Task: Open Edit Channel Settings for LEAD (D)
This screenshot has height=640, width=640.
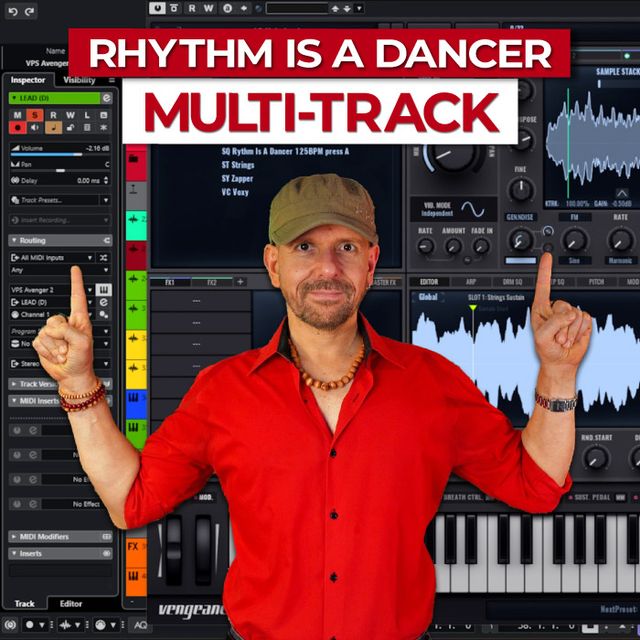Action: click(106, 98)
